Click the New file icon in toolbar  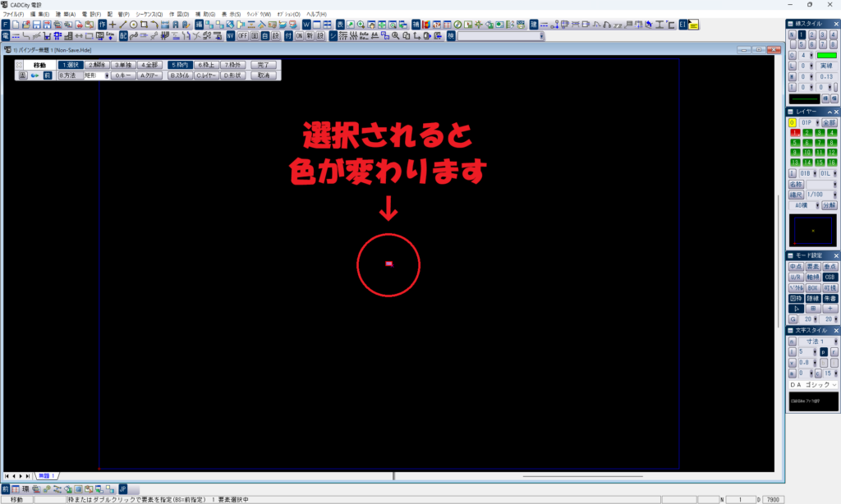click(16, 25)
